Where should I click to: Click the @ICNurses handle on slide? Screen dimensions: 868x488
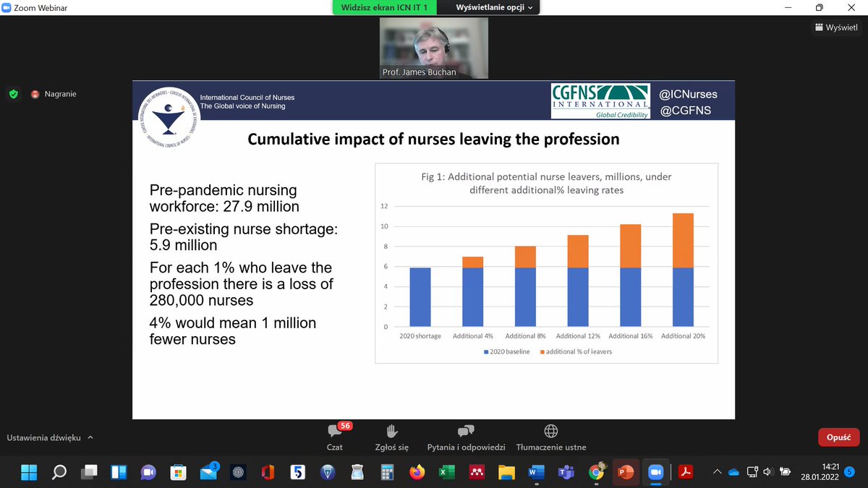688,94
